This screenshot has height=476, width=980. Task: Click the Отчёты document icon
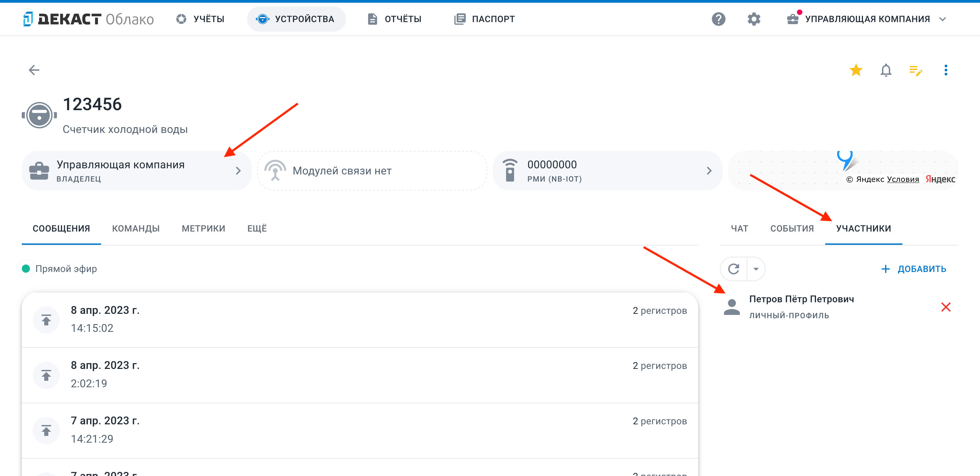tap(373, 19)
